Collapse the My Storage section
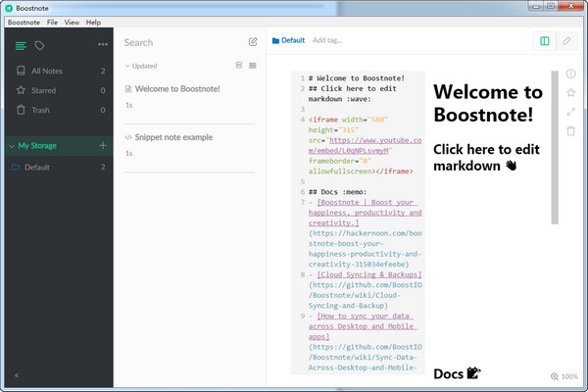Screen dimensions: 588x392 [x=11, y=146]
